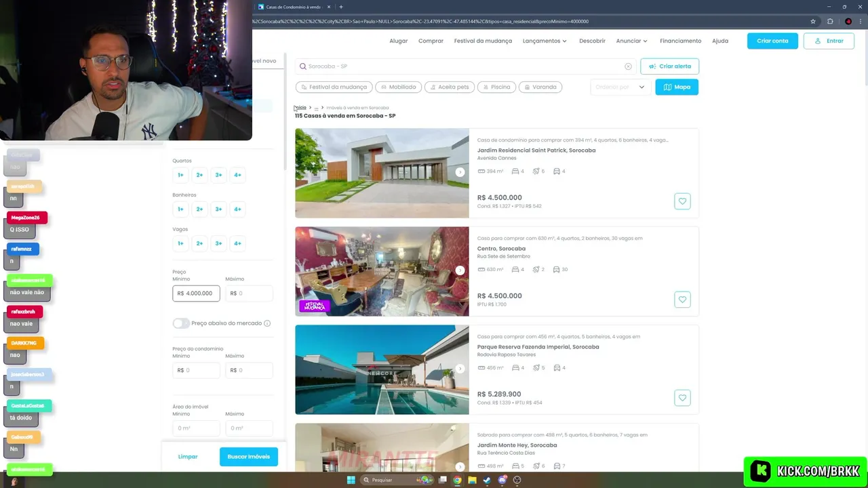Viewport: 868px width, 488px height.
Task: Click the info icon beside Preço abaixo do mercado
Action: (x=267, y=323)
